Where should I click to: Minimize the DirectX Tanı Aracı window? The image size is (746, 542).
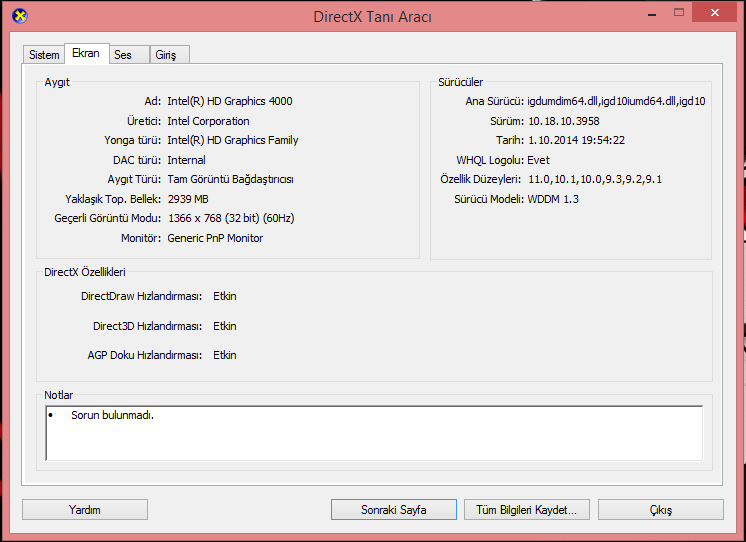(652, 14)
